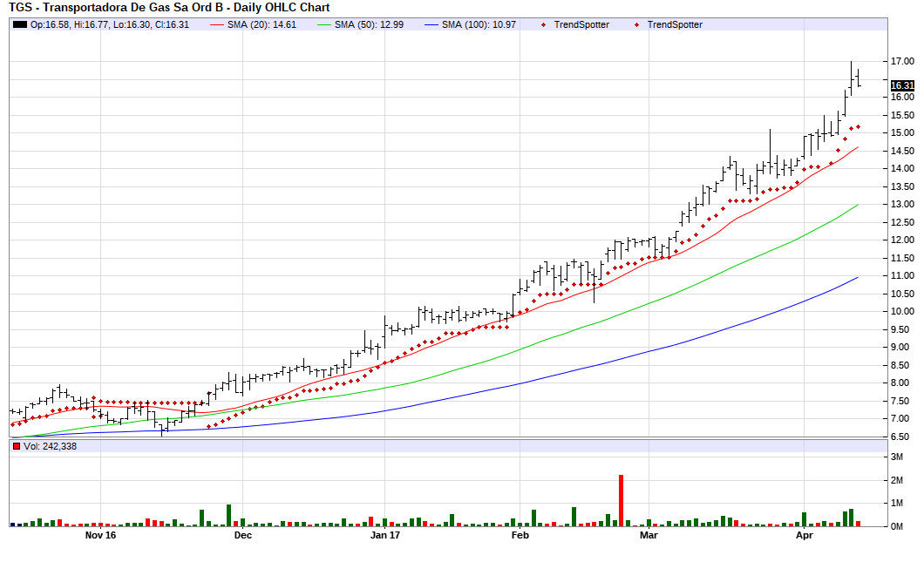The width and height of the screenshot is (924, 562).
Task: Click the SMA (20): 14.61 label
Action: point(262,24)
